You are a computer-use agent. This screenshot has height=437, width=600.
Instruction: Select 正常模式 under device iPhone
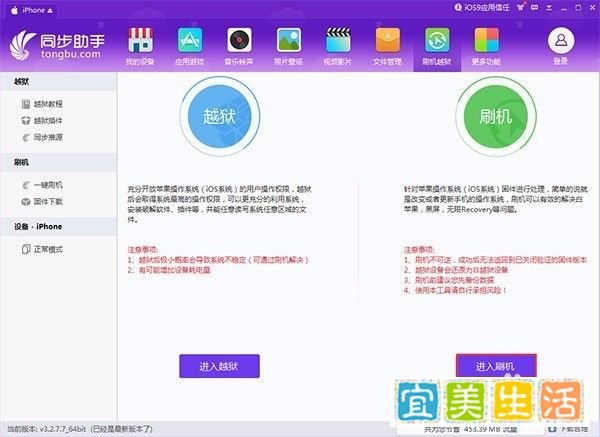pyautogui.click(x=48, y=249)
